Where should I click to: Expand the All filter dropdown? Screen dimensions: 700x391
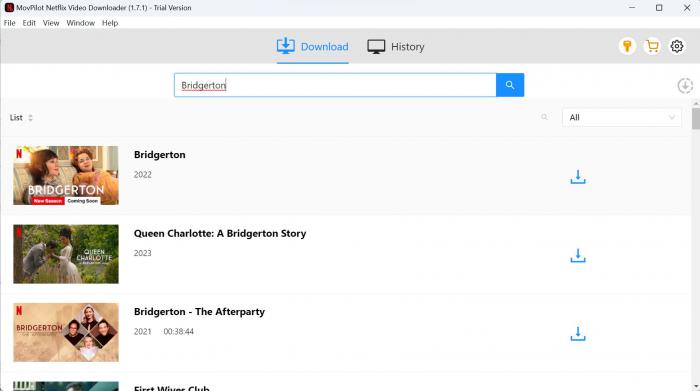click(x=621, y=117)
